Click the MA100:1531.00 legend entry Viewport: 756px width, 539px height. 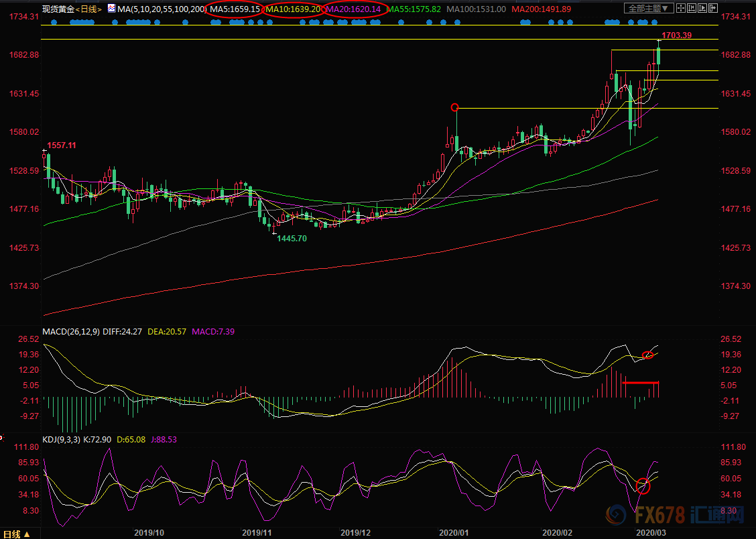[x=476, y=9]
